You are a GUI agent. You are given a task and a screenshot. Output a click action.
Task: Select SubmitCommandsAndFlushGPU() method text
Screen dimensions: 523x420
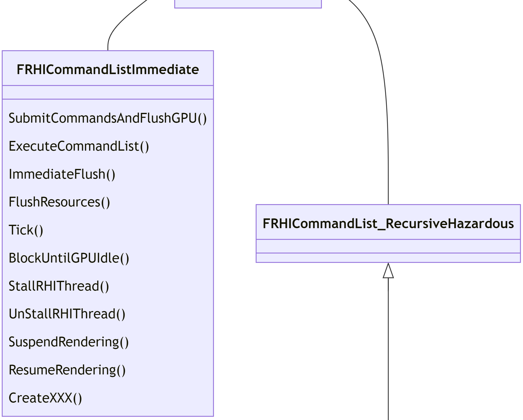(x=108, y=118)
